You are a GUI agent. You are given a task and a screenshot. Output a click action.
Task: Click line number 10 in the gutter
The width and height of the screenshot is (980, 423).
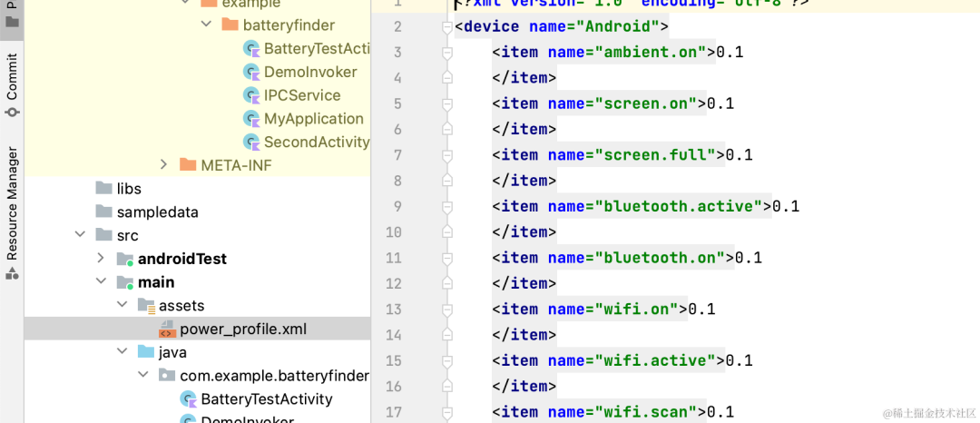pyautogui.click(x=394, y=232)
